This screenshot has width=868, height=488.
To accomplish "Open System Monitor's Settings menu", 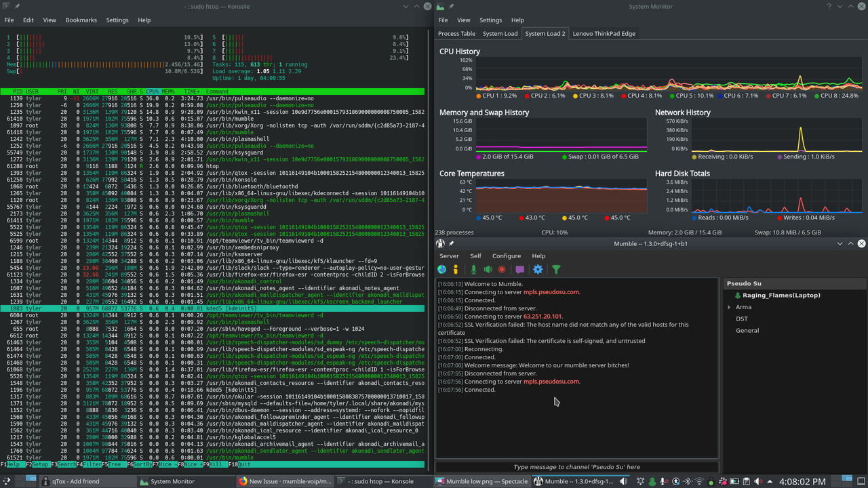I will [491, 20].
